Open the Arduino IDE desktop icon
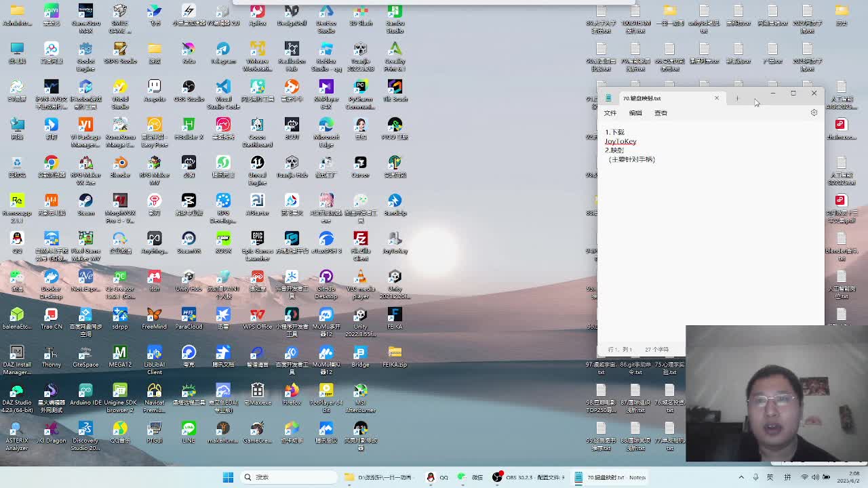Viewport: 868px width, 488px height. pyautogui.click(x=85, y=394)
